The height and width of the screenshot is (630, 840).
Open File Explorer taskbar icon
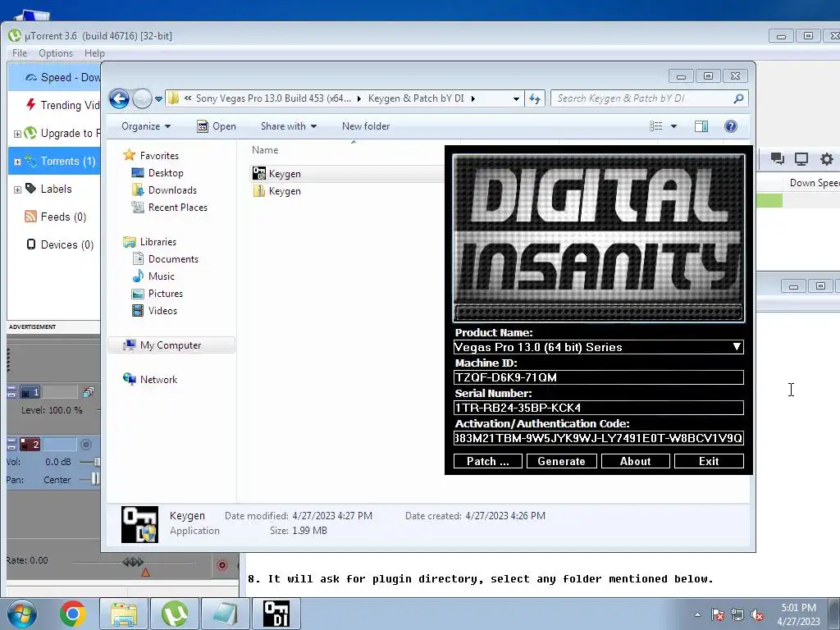[124, 614]
